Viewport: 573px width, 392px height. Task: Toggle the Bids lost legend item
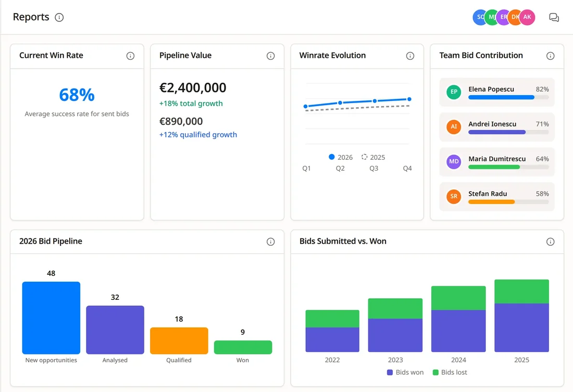(x=450, y=372)
